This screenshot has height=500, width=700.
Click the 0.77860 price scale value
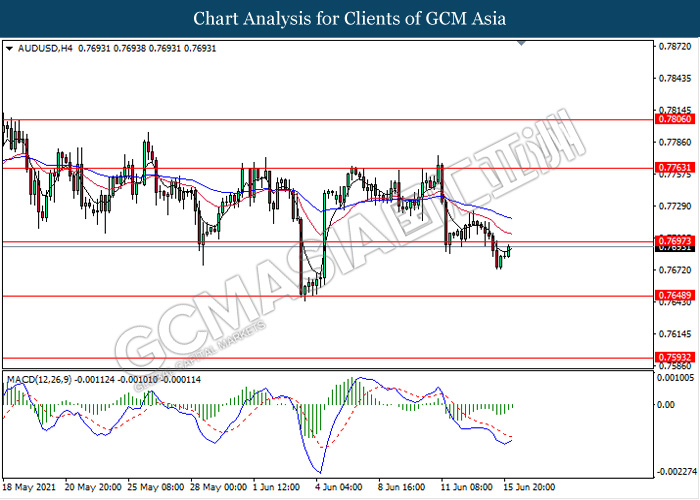click(675, 142)
